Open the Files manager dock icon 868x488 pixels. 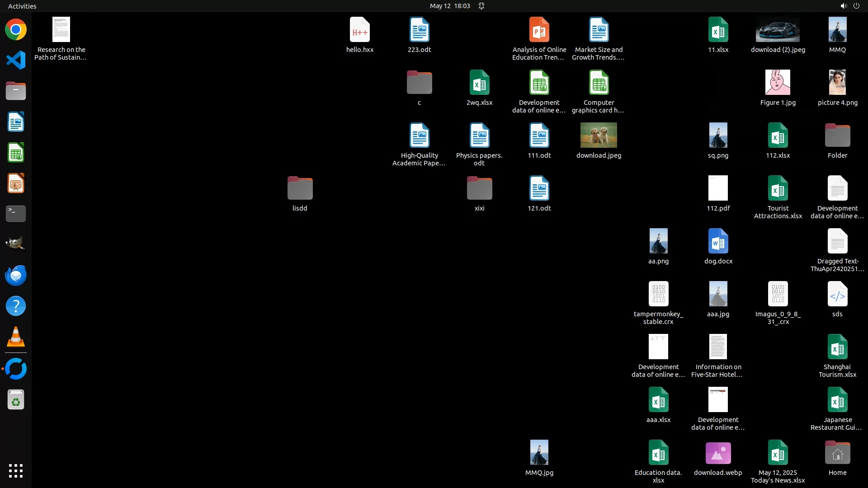click(16, 91)
